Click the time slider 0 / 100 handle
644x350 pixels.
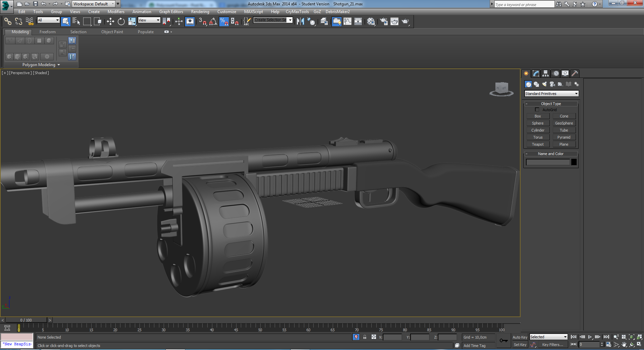[26, 320]
